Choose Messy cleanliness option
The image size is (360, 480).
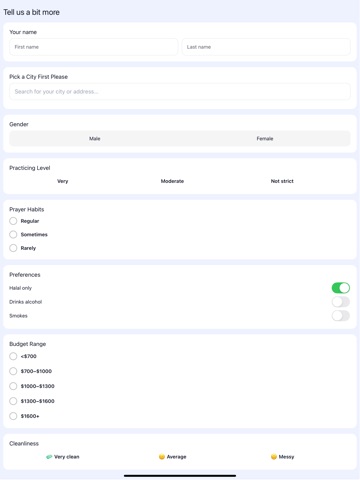click(282, 457)
